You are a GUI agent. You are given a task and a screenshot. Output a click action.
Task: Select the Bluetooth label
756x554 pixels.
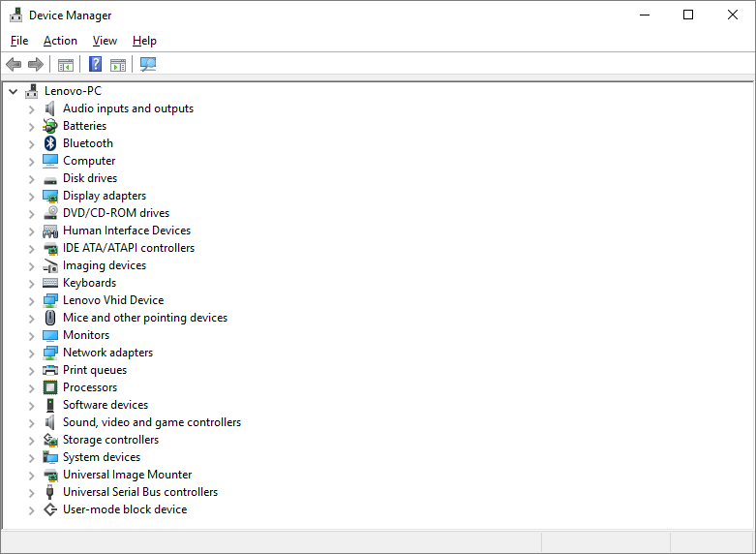point(88,143)
